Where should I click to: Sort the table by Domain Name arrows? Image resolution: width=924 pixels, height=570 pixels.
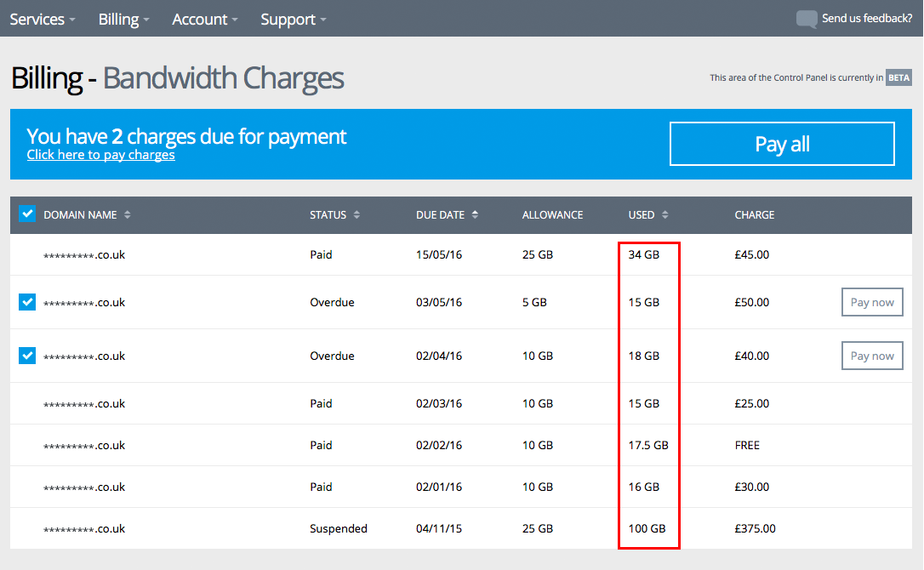(x=128, y=215)
